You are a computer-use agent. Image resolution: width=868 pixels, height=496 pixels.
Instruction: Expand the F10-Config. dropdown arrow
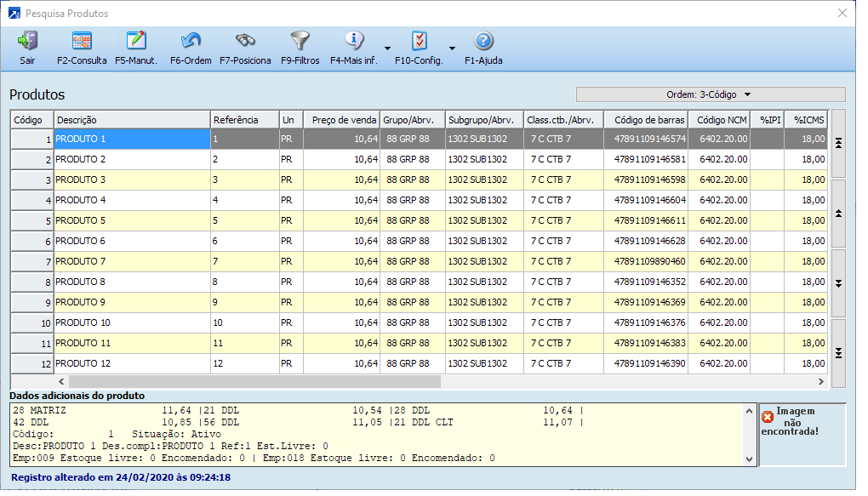[x=453, y=48]
